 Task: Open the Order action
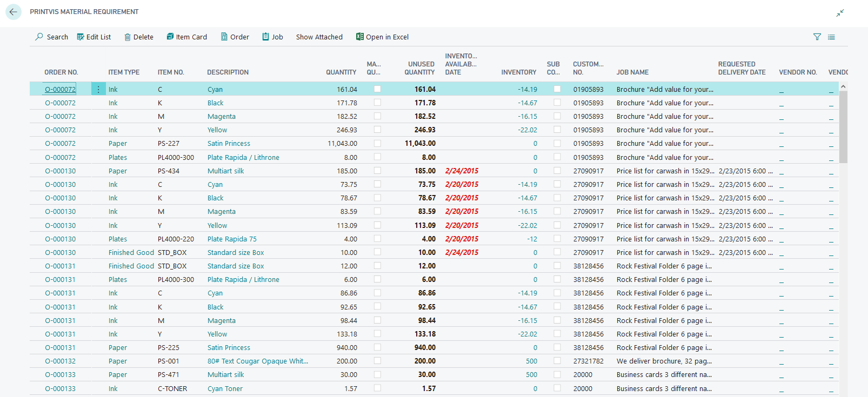point(235,37)
